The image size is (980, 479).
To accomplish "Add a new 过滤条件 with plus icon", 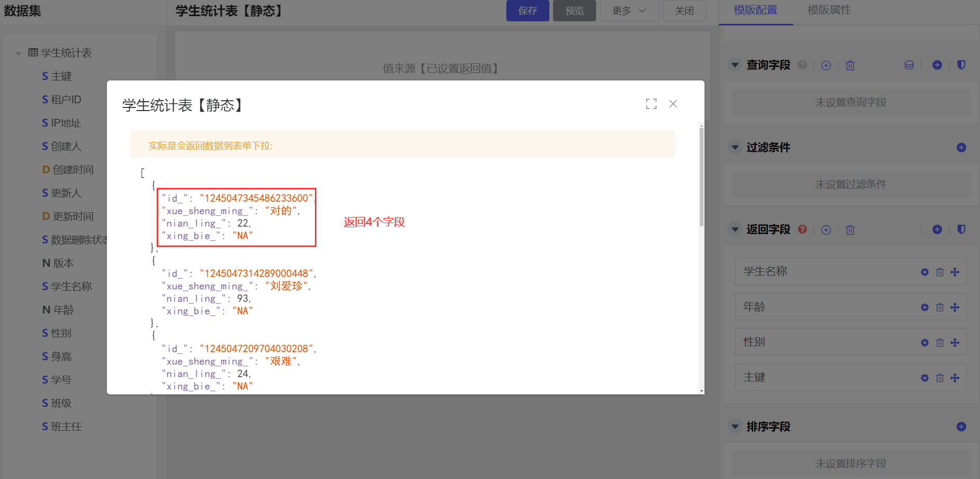I will [961, 147].
